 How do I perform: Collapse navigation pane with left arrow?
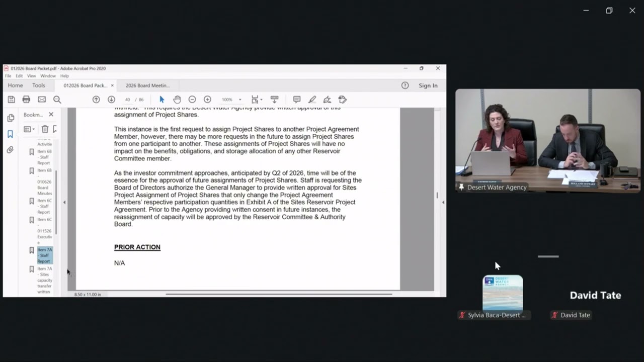tap(64, 202)
